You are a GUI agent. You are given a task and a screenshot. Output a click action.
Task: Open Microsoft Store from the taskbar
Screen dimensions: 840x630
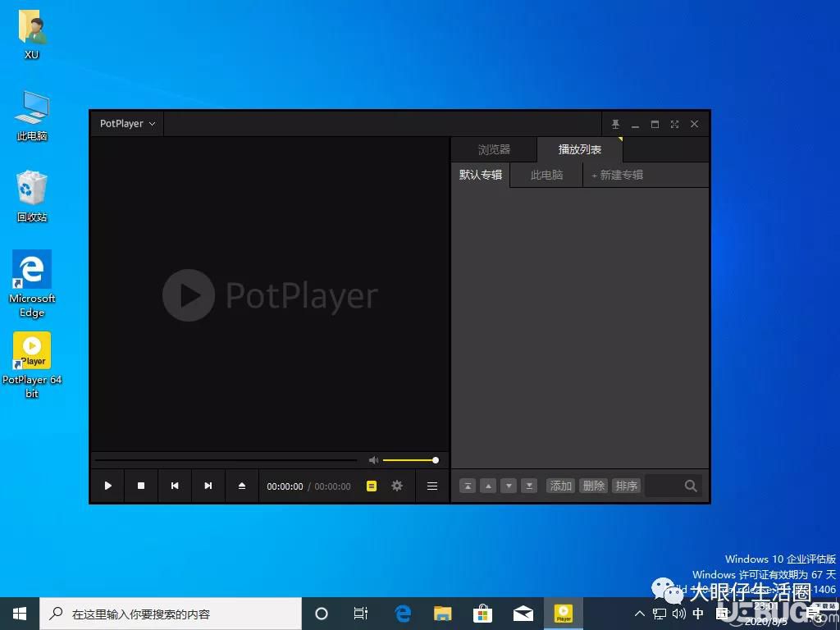(x=482, y=614)
